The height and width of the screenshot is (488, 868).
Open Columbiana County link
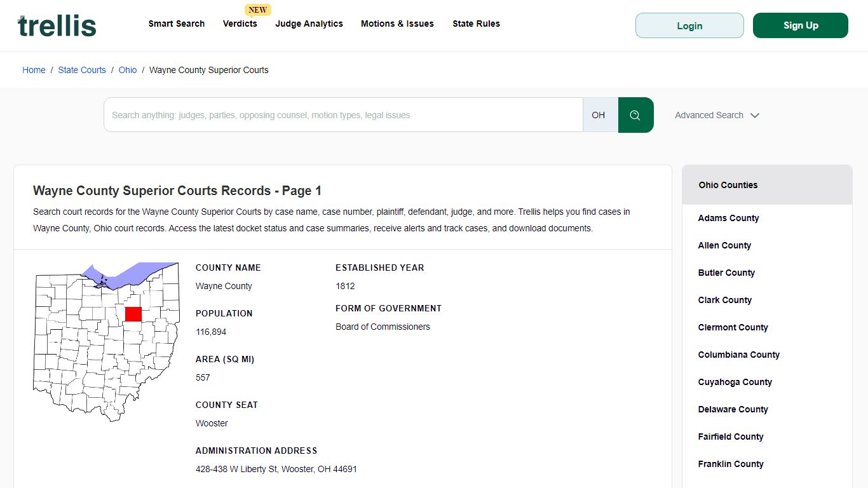(739, 355)
